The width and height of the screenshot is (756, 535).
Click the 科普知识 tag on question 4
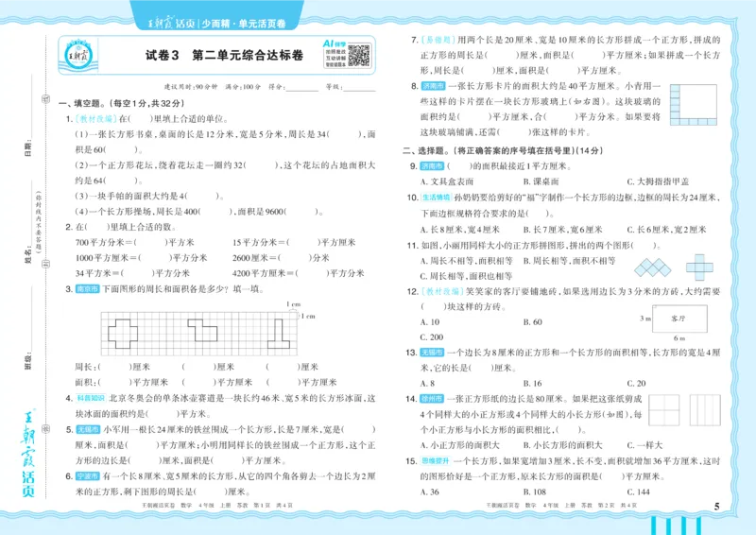tap(91, 398)
